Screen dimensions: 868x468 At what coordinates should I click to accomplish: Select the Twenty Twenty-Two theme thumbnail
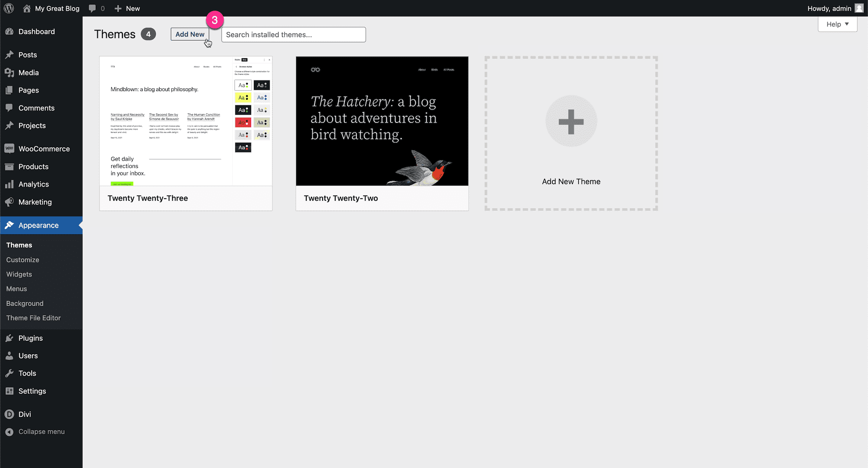click(x=382, y=121)
